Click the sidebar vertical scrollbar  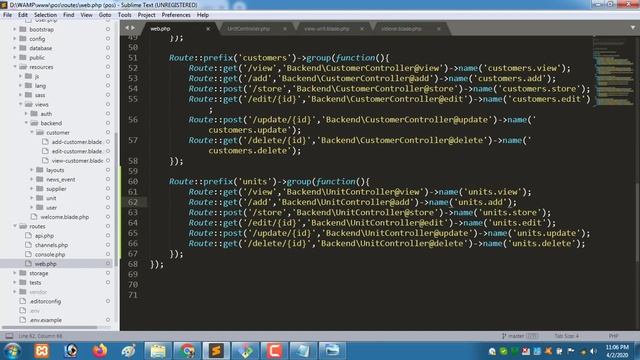click(x=116, y=199)
